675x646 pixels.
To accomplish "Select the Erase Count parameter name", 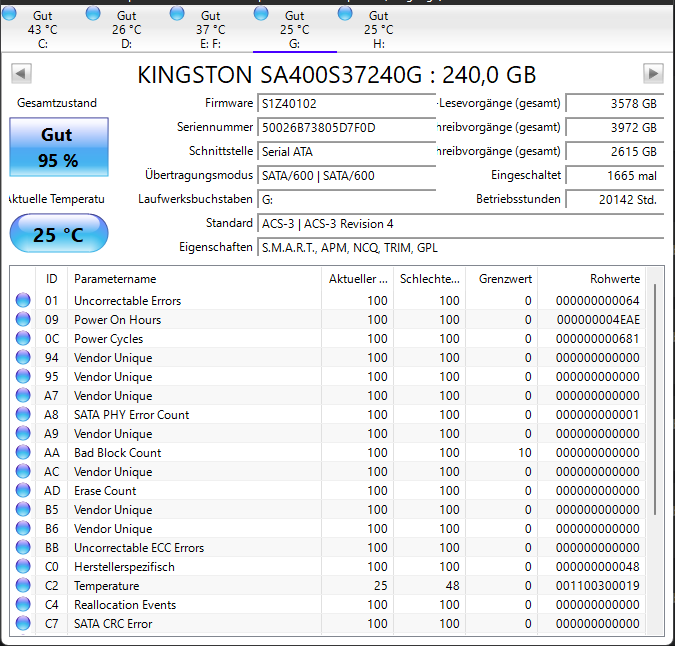I will (x=105, y=491).
